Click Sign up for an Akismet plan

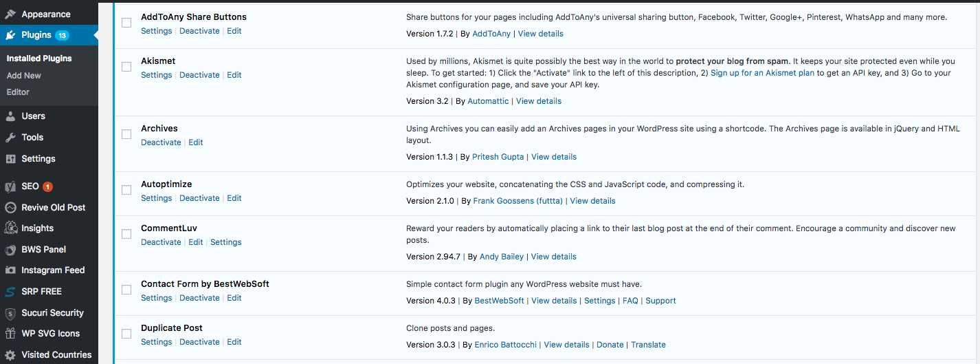[762, 73]
